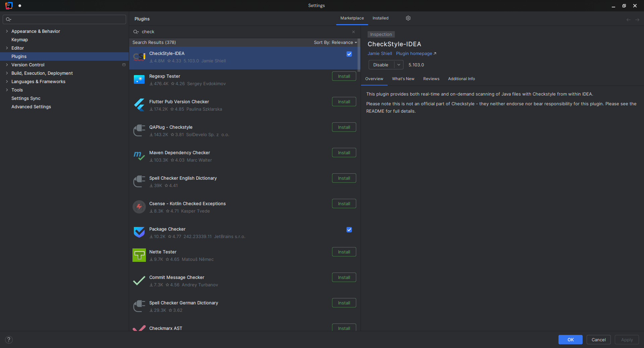Viewport: 644px width, 348px height.
Task: Click the Csense Kotlin Checked Exceptions icon
Action: (139, 207)
